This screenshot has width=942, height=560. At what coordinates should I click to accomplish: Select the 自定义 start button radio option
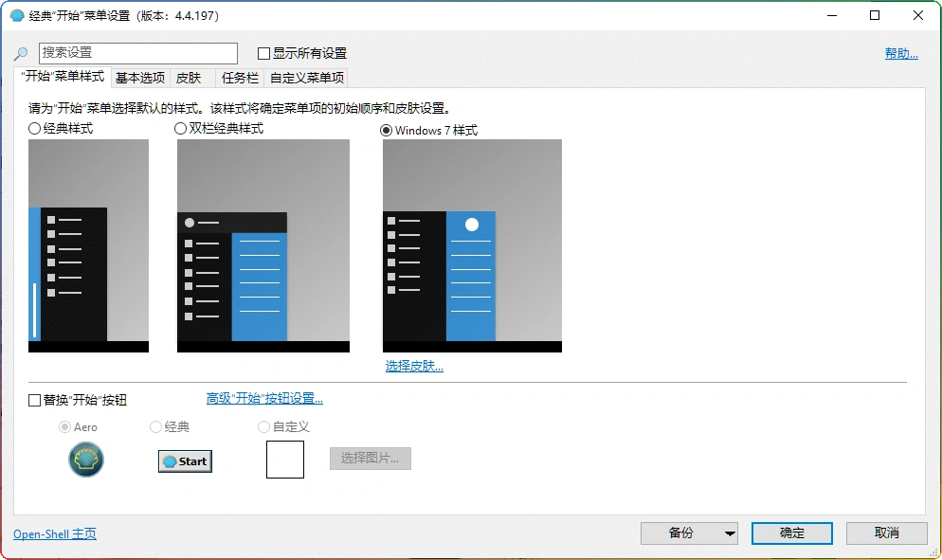[263, 426]
